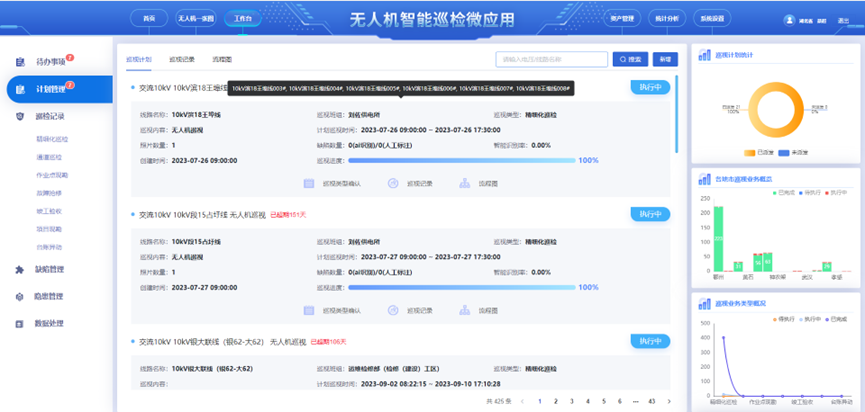The height and width of the screenshot is (412, 865).
Task: Toggle orange legend item under donut chart
Action: coord(758,152)
